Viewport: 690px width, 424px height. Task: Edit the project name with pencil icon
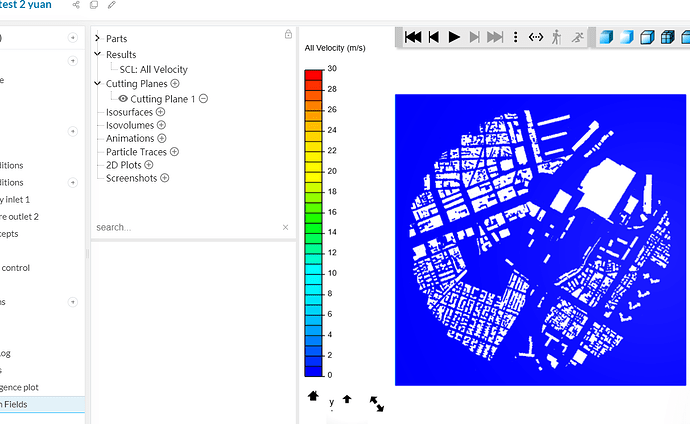pyautogui.click(x=111, y=5)
